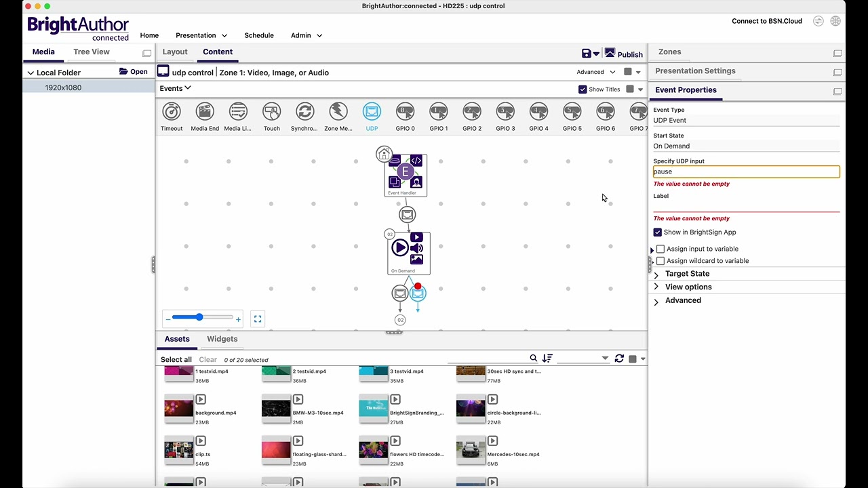Select the GPIO 4 event icon

(x=538, y=112)
